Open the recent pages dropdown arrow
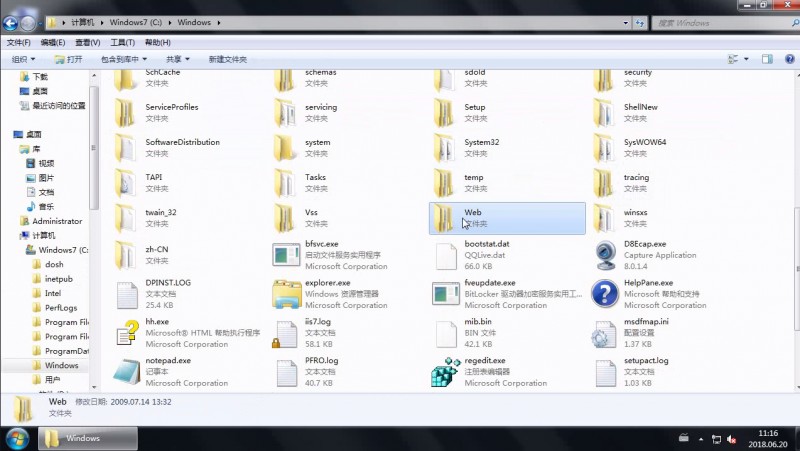The image size is (800, 451). click(40, 23)
